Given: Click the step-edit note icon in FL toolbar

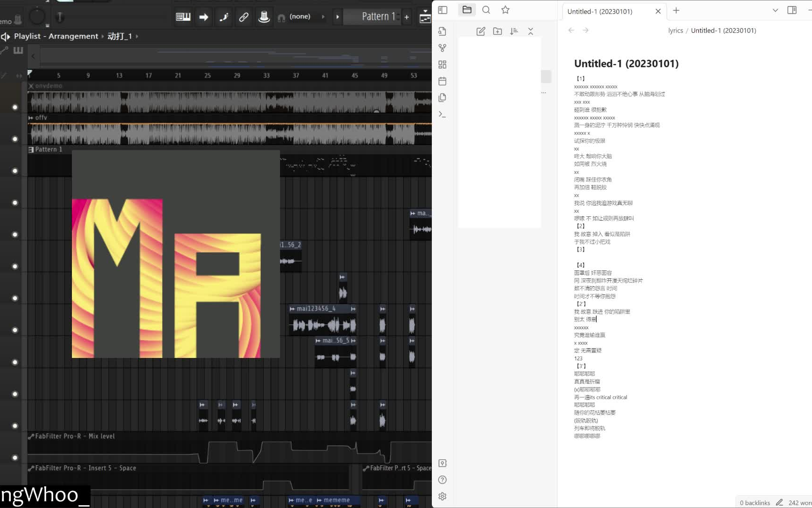Looking at the screenshot, I should 224,17.
